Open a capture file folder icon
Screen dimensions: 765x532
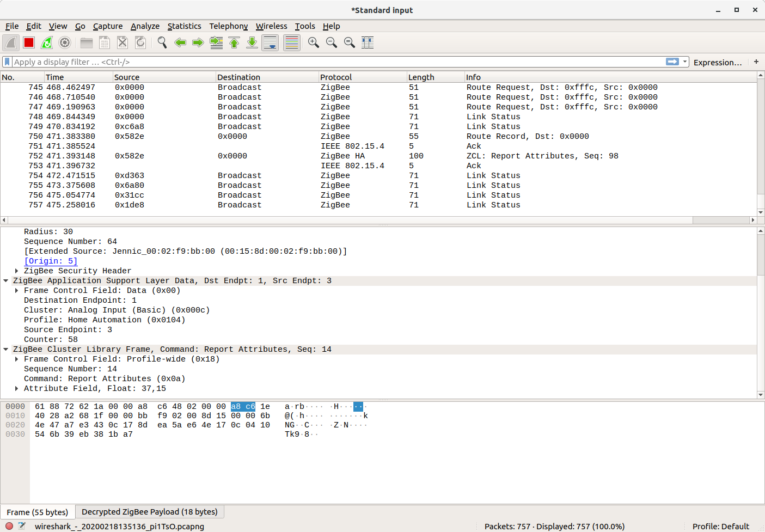point(87,42)
